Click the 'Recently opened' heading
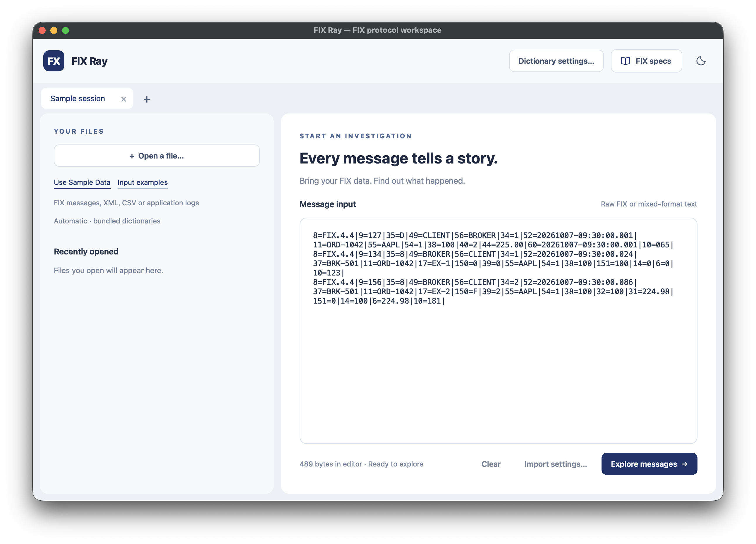Image resolution: width=756 pixels, height=544 pixels. point(86,252)
